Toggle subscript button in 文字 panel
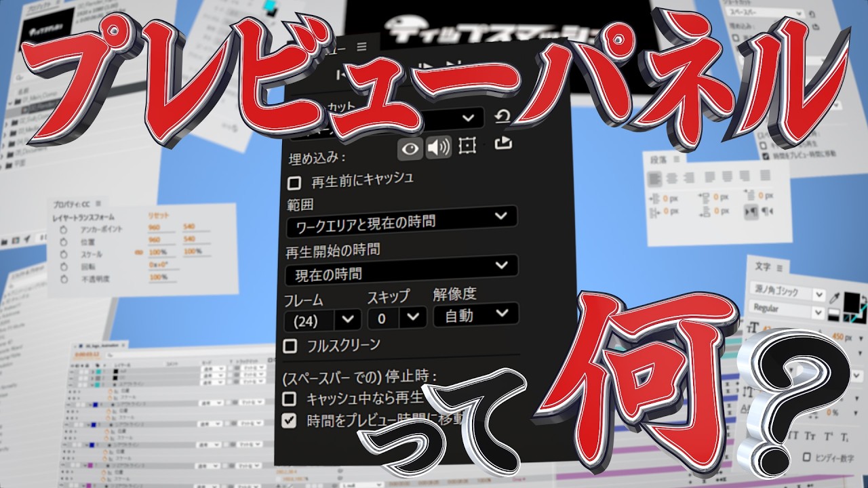The height and width of the screenshot is (488, 868). pos(846,436)
